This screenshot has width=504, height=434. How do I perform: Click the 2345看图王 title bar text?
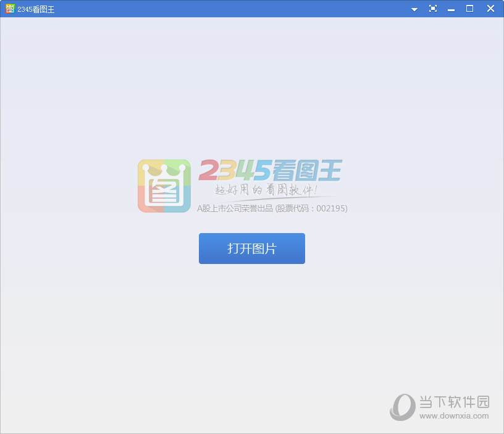[x=35, y=9]
